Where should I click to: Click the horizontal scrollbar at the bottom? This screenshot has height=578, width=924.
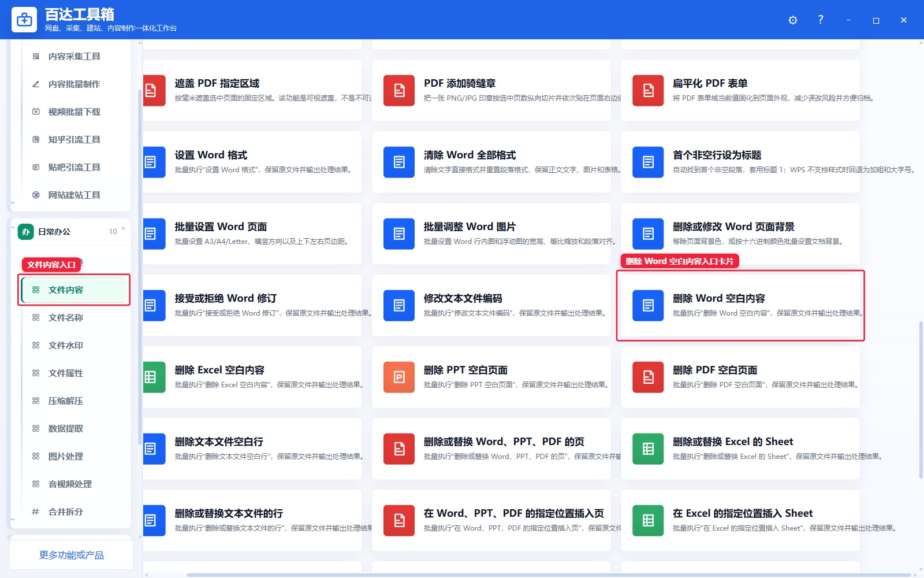coord(549,575)
